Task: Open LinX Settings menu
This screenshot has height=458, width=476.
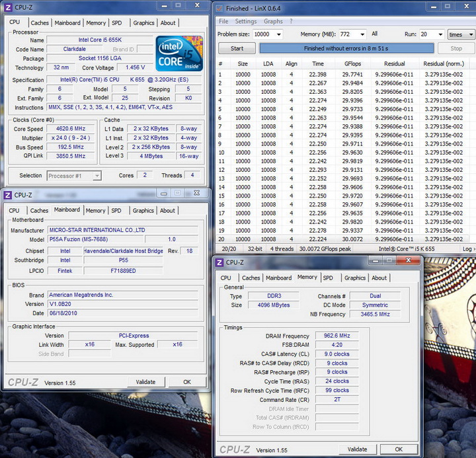Action: click(245, 21)
